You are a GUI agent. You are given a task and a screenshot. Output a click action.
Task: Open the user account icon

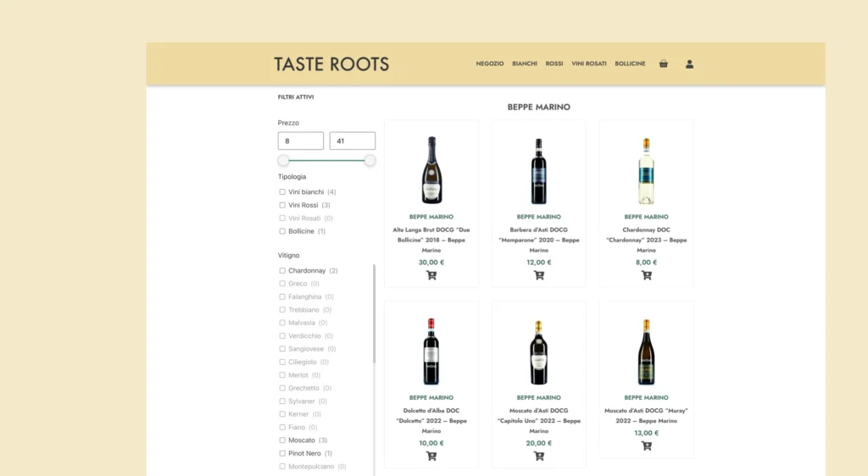tap(689, 64)
